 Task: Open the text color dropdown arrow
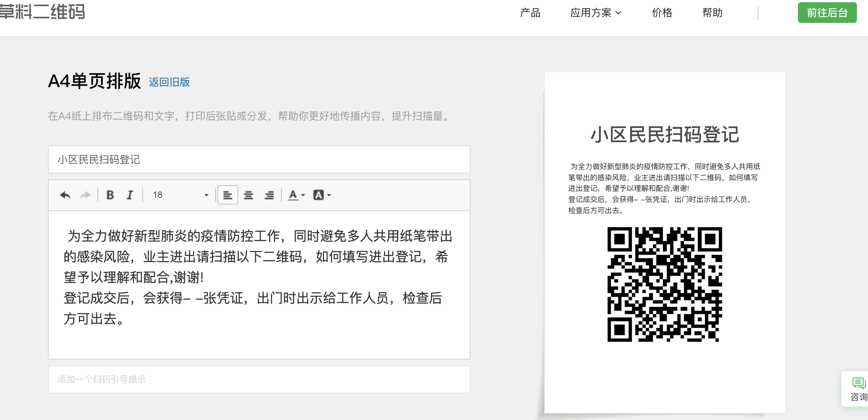[303, 195]
